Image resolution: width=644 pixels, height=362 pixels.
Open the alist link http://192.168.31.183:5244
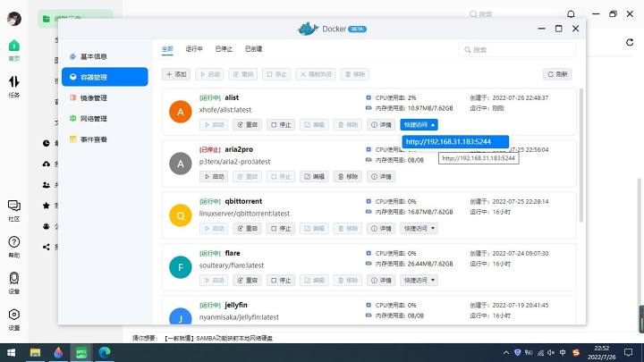click(455, 141)
